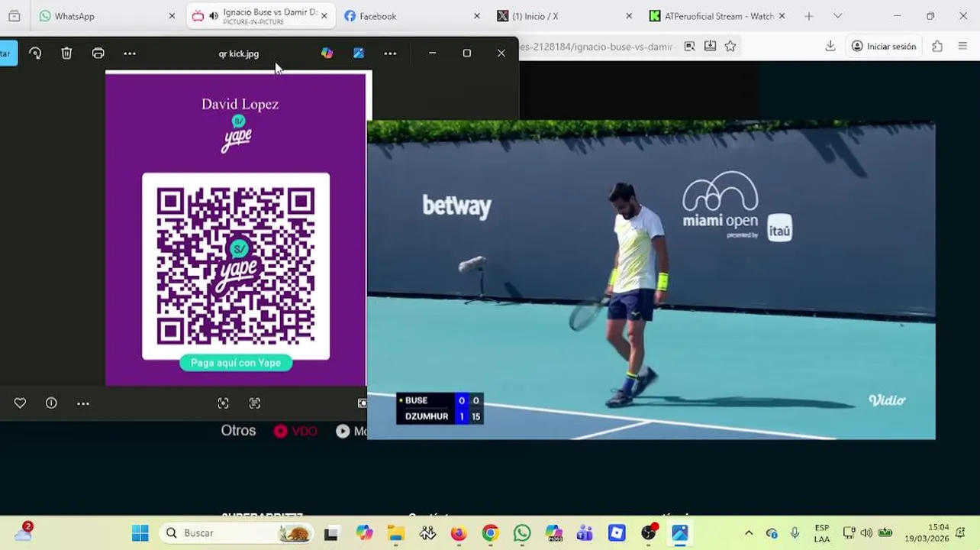Expand the tab search dropdown chevron
The height and width of the screenshot is (550, 980).
pos(837,16)
